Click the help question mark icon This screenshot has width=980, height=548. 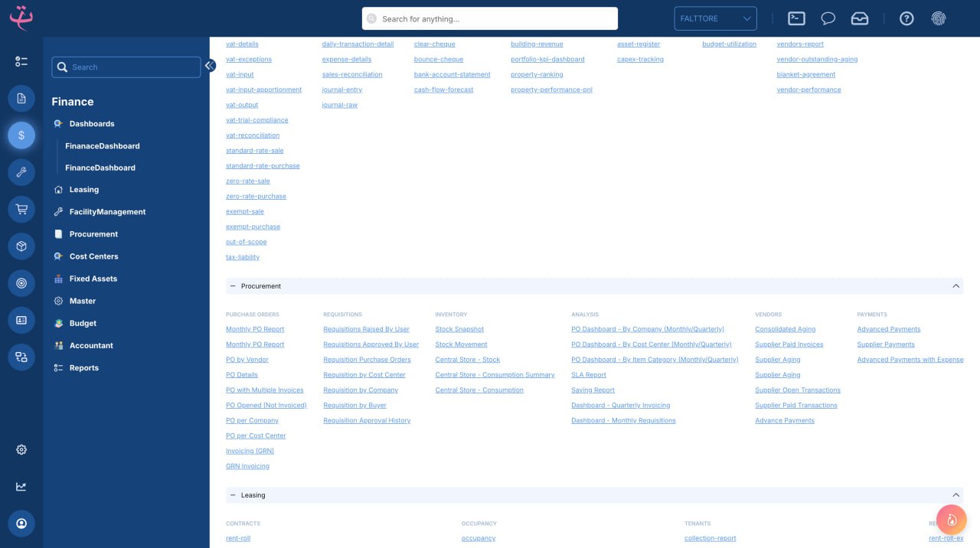click(x=906, y=18)
